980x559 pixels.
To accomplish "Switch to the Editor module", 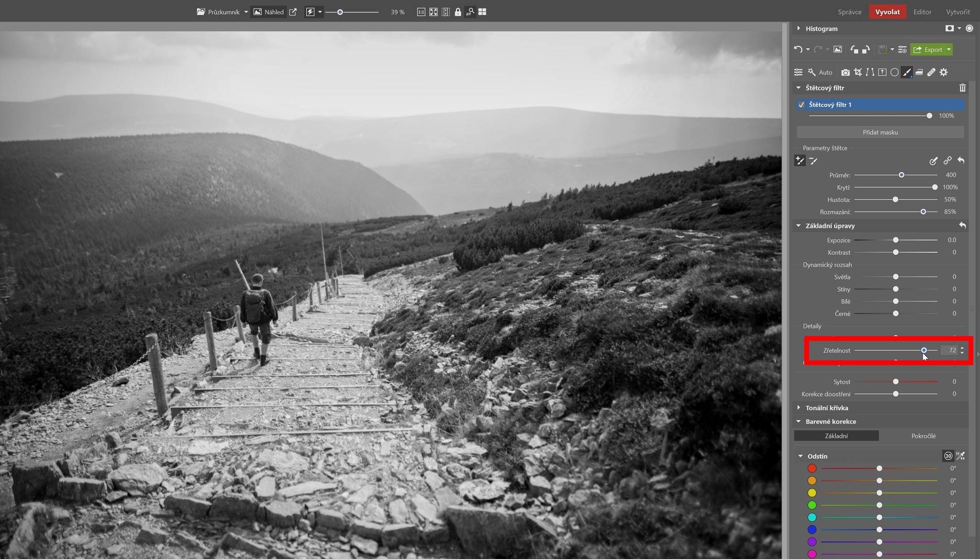I will [x=922, y=12].
